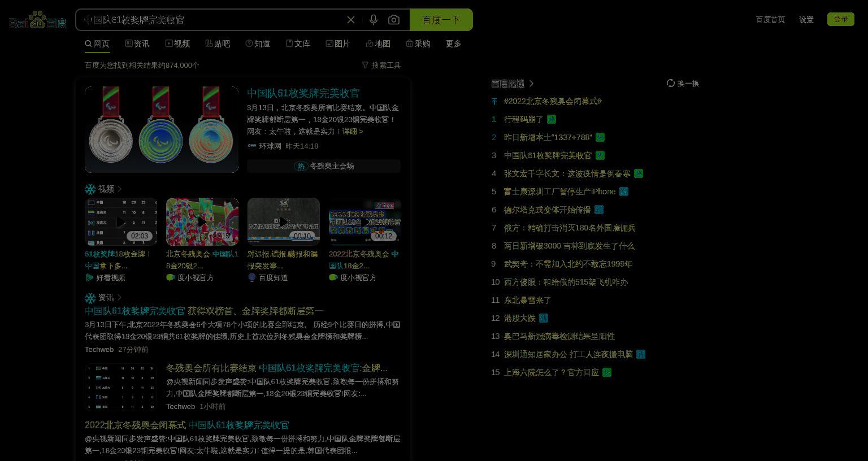Viewport: 868px width, 461px height.
Task: Play the 00:12 video
Action: (x=365, y=221)
